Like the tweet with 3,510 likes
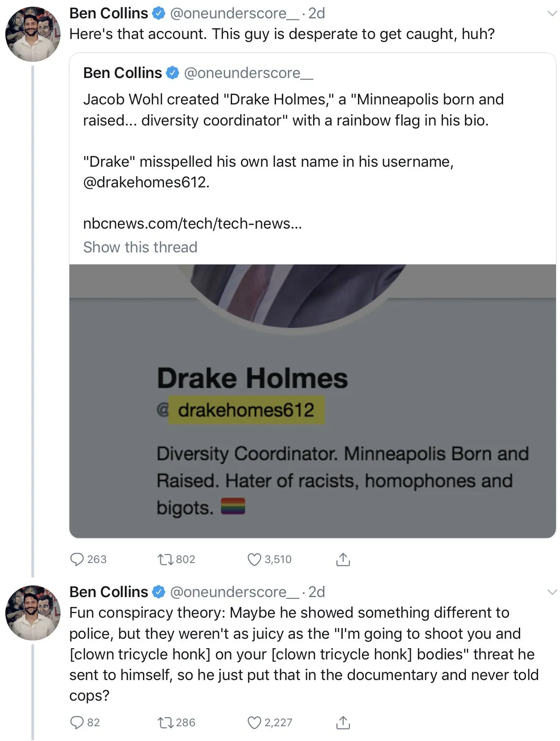The image size is (560, 741). tap(254, 559)
